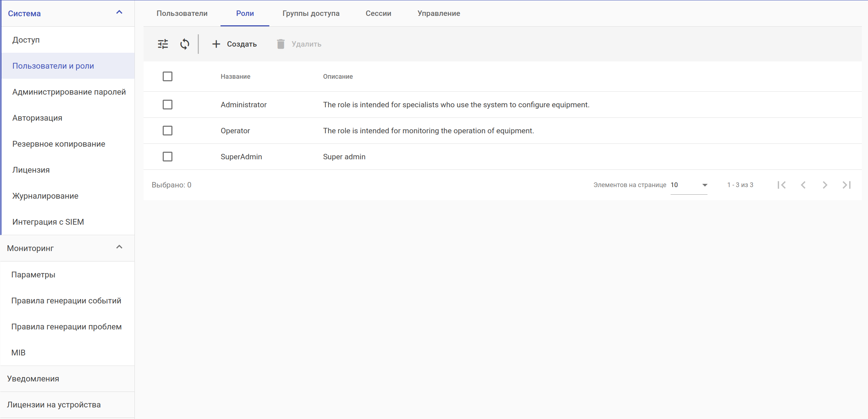Go to the next page arrow
Screen dimensions: 868x419
(x=825, y=185)
